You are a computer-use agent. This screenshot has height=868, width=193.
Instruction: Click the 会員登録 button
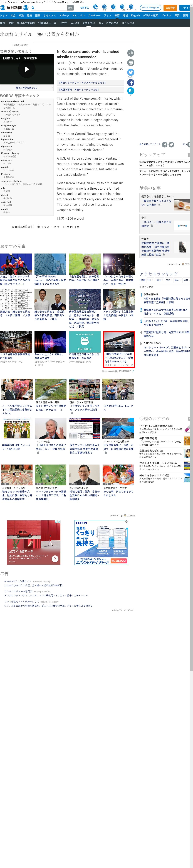pos(170,7)
